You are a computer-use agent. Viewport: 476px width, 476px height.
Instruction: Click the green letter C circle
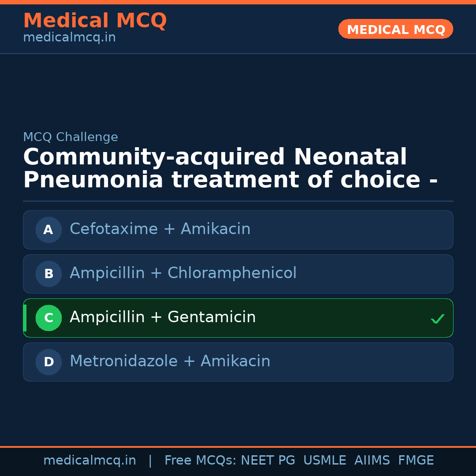(x=48, y=318)
